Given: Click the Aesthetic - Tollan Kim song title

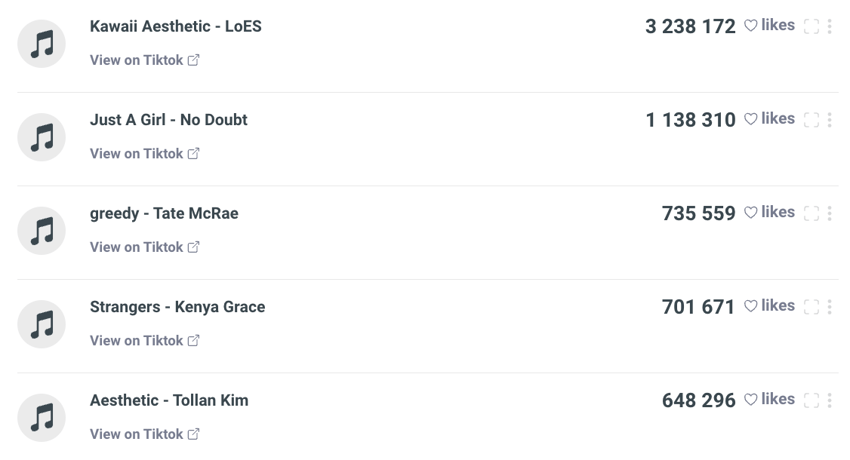Looking at the screenshot, I should tap(169, 400).
